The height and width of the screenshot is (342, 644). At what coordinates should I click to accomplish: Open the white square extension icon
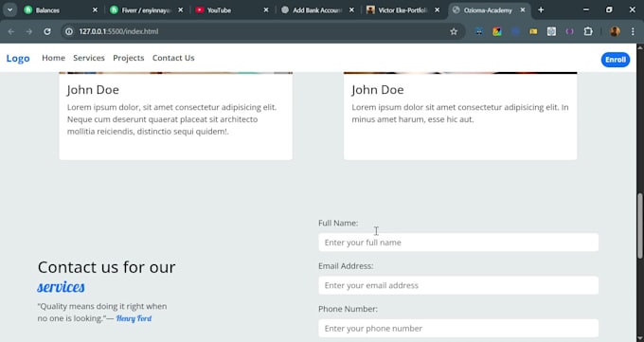pos(551,31)
